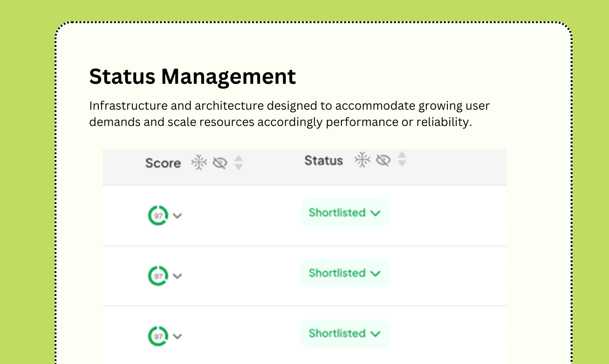
Task: Hide the Status column with eye icon
Action: click(x=383, y=160)
